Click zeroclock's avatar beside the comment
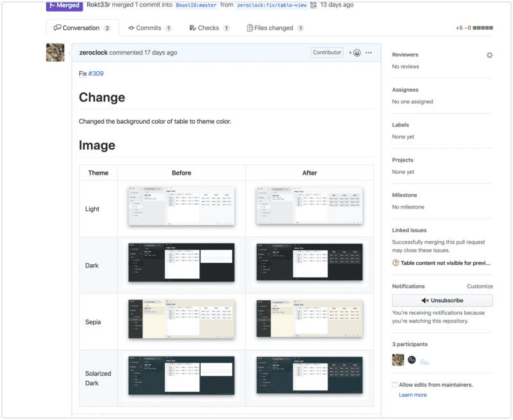The image size is (513, 420). 55,53
